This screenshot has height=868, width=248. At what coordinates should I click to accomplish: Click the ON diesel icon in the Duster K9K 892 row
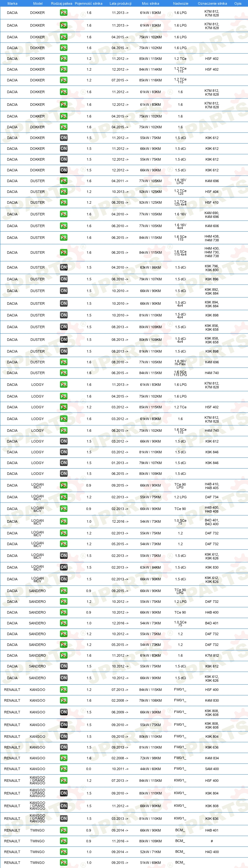[63, 291]
